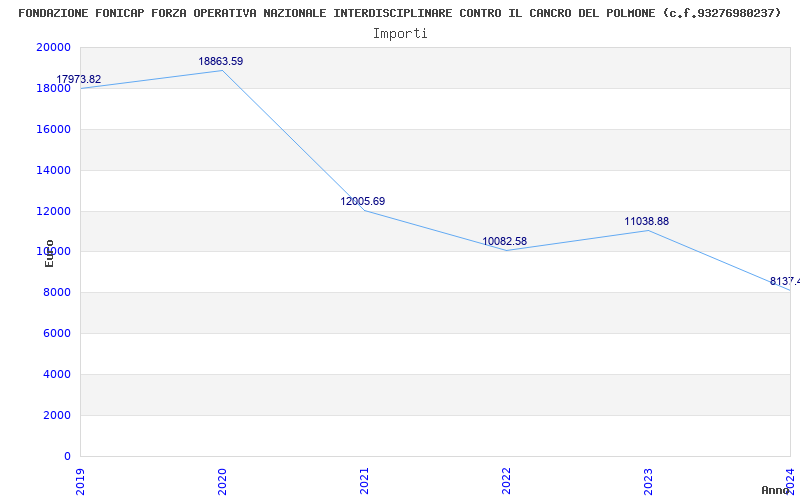Select the 11038.88 data label

click(x=646, y=221)
